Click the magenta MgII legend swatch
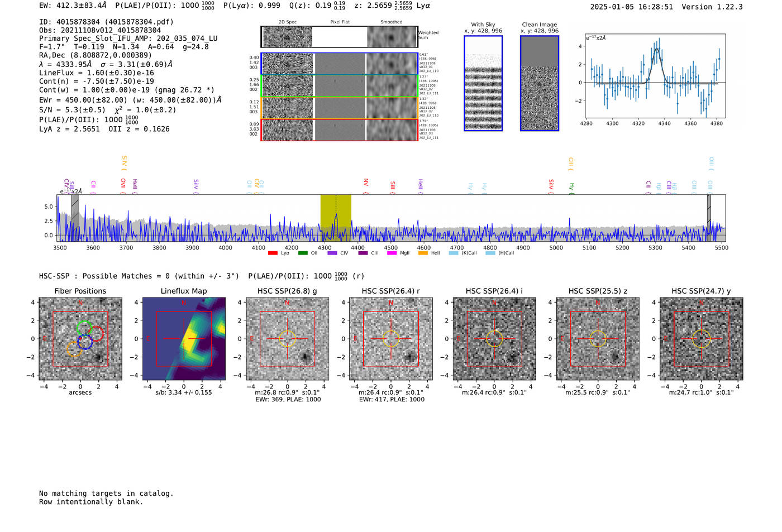This screenshot has height=532, width=782. pyautogui.click(x=392, y=253)
